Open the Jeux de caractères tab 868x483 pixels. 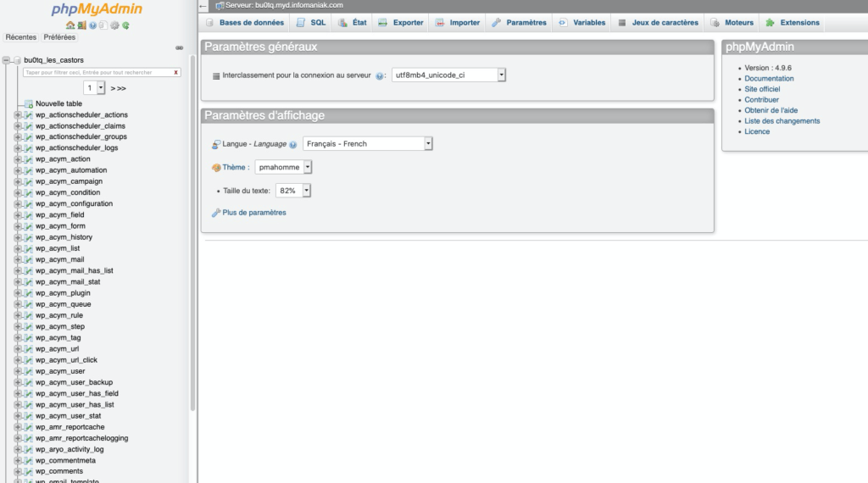click(x=658, y=23)
